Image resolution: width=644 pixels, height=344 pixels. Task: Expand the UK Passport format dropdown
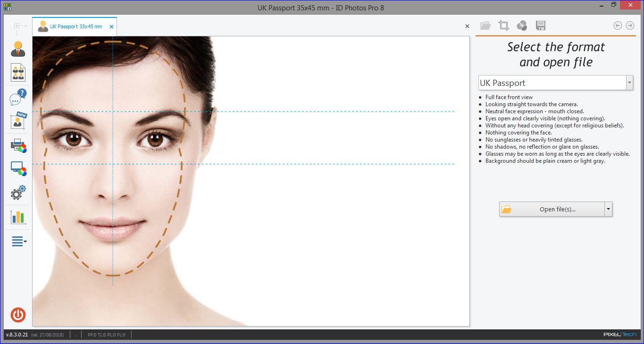(629, 83)
